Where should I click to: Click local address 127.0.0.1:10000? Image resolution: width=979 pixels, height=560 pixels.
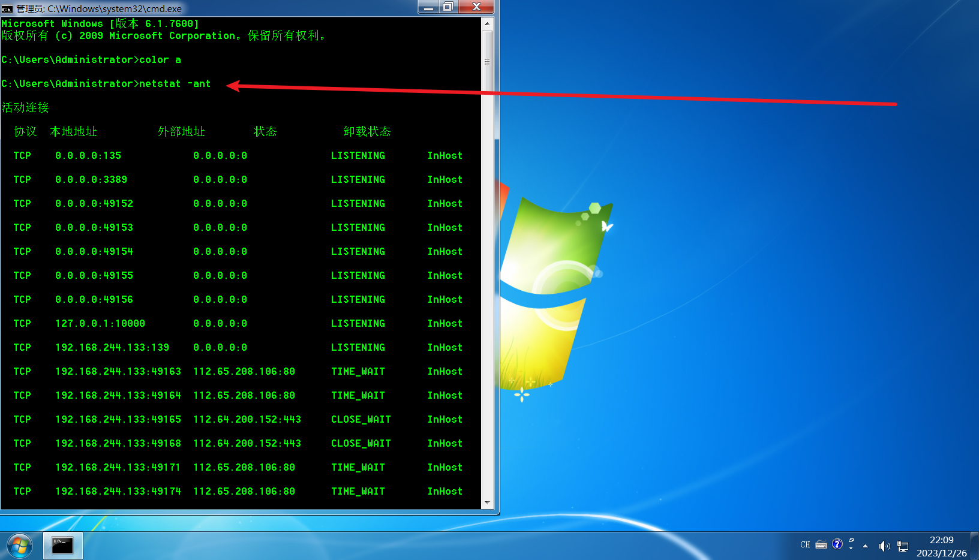100,323
